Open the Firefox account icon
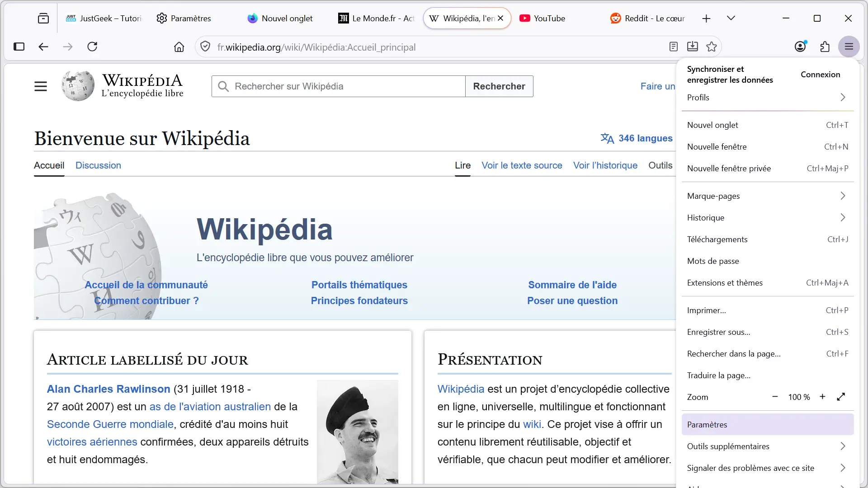 click(801, 46)
